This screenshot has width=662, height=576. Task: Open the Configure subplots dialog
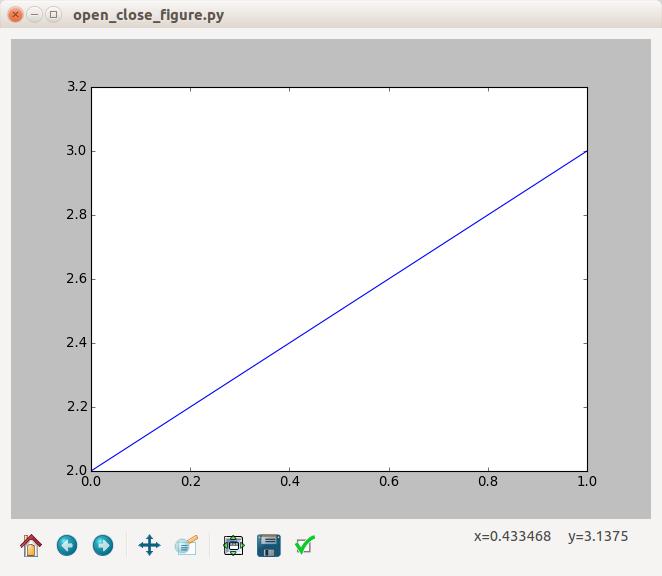[234, 545]
